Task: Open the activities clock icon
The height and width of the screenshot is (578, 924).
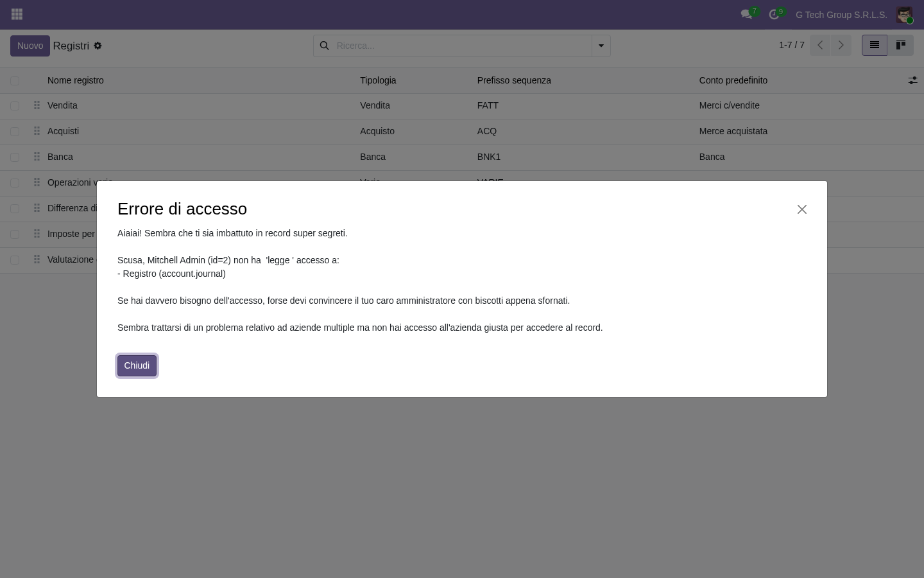Action: point(774,14)
